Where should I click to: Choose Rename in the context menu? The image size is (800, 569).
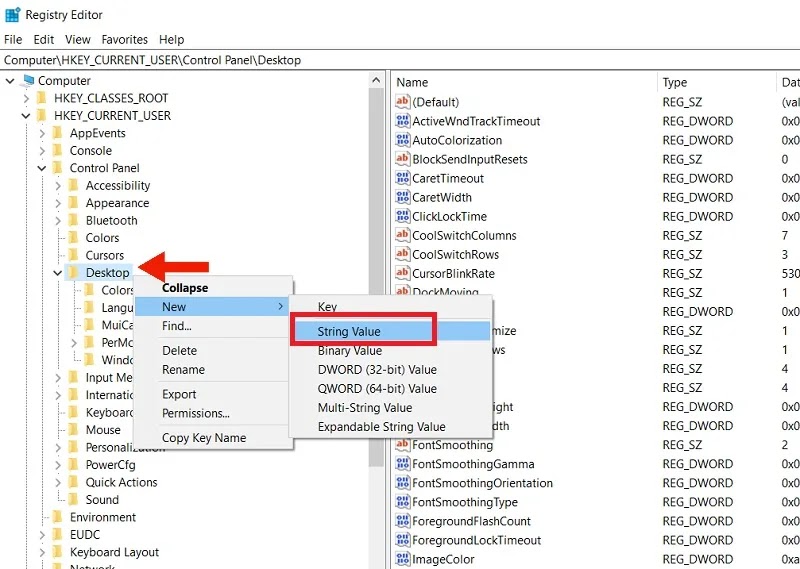tap(213, 369)
